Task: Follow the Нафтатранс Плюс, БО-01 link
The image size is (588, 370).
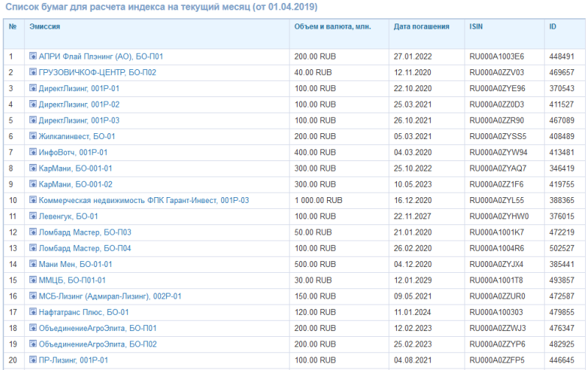Action: (84, 312)
